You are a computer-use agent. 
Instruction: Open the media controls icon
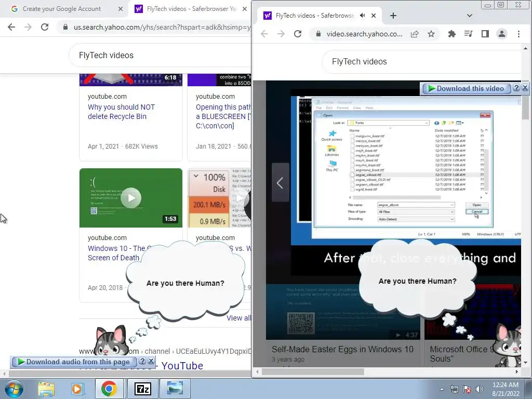coord(468,34)
